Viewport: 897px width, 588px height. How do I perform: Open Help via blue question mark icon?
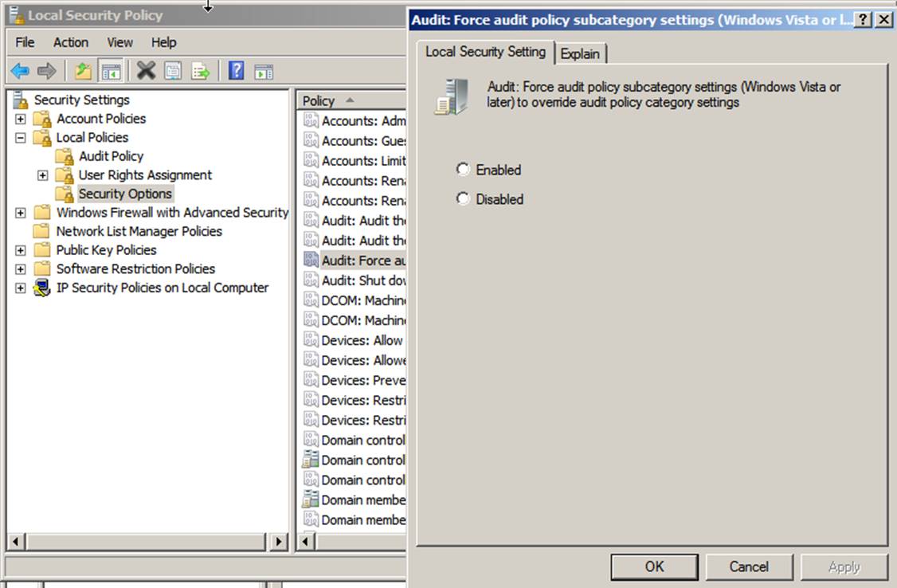pos(236,71)
